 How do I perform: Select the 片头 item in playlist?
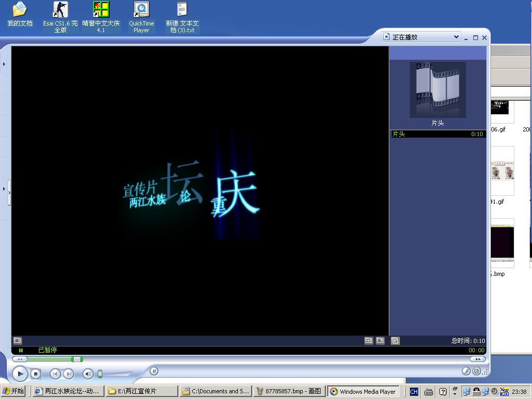(437, 134)
